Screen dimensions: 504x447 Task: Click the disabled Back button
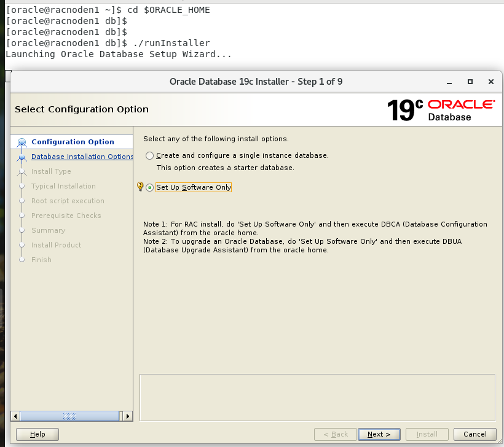pyautogui.click(x=335, y=434)
